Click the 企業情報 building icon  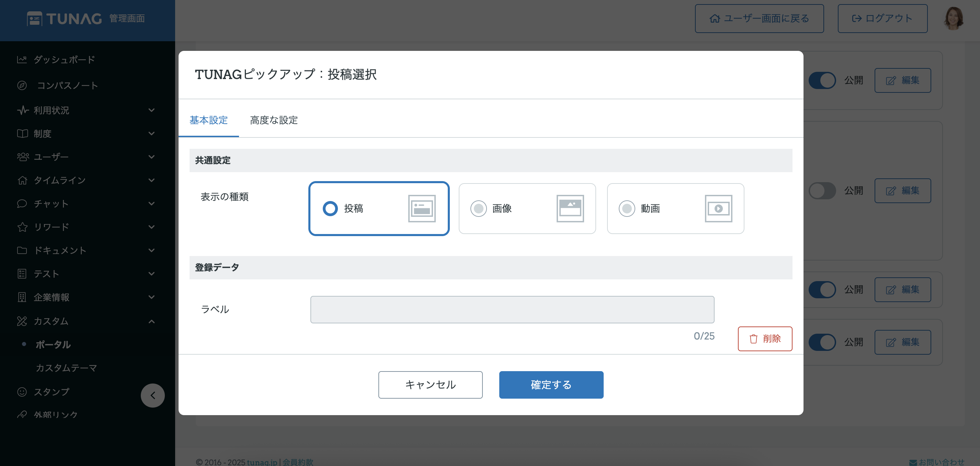[x=22, y=297]
